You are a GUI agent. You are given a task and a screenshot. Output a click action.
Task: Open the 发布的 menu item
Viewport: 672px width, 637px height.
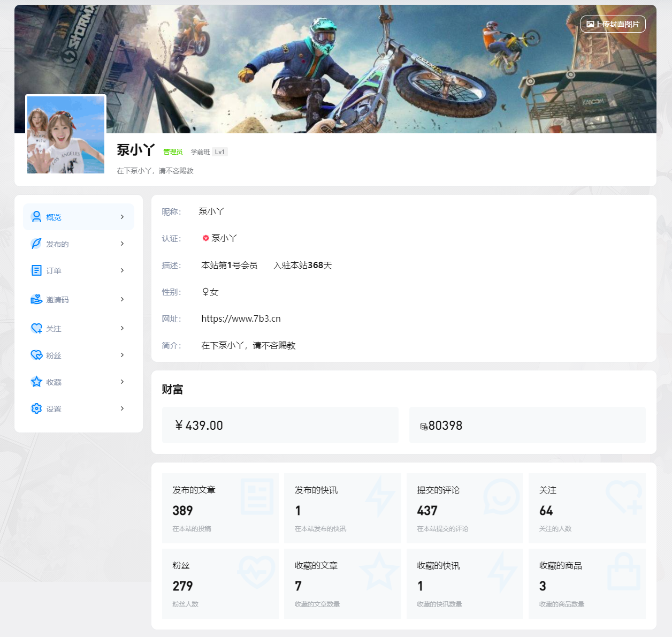pyautogui.click(x=79, y=244)
